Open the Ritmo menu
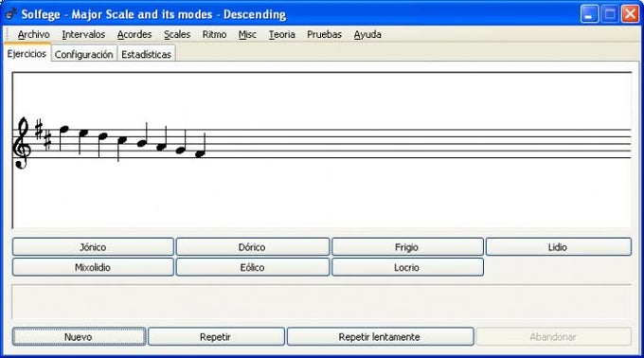This screenshot has height=358, width=644. coord(214,34)
